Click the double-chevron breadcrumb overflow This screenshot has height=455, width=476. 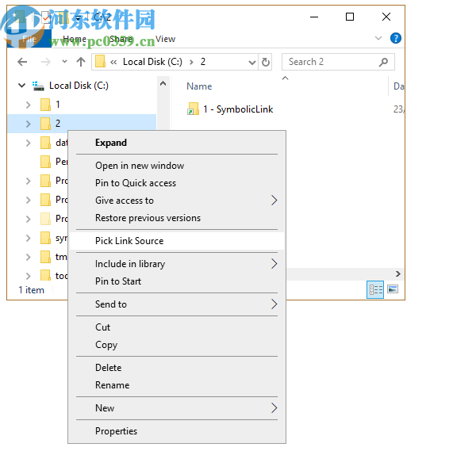[x=113, y=62]
